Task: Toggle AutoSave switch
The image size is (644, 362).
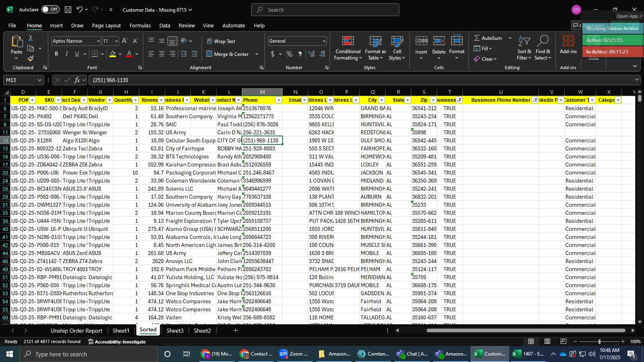Action: point(50,9)
